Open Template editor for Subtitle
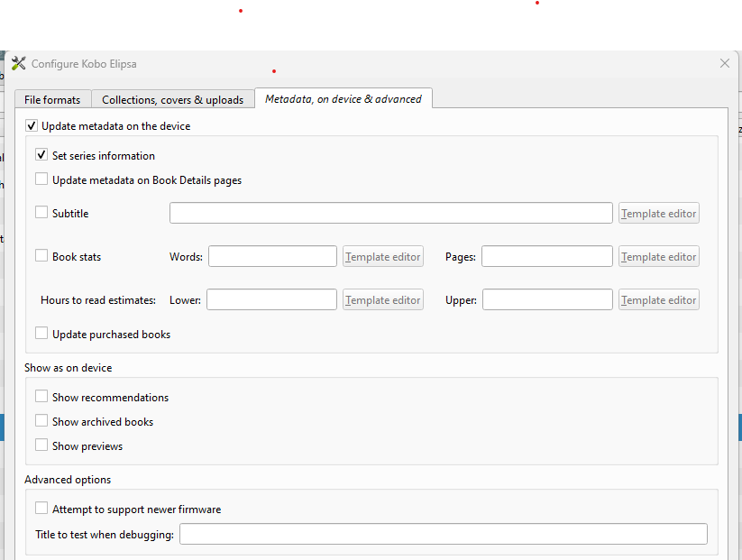Image resolution: width=742 pixels, height=560 pixels. click(x=659, y=213)
